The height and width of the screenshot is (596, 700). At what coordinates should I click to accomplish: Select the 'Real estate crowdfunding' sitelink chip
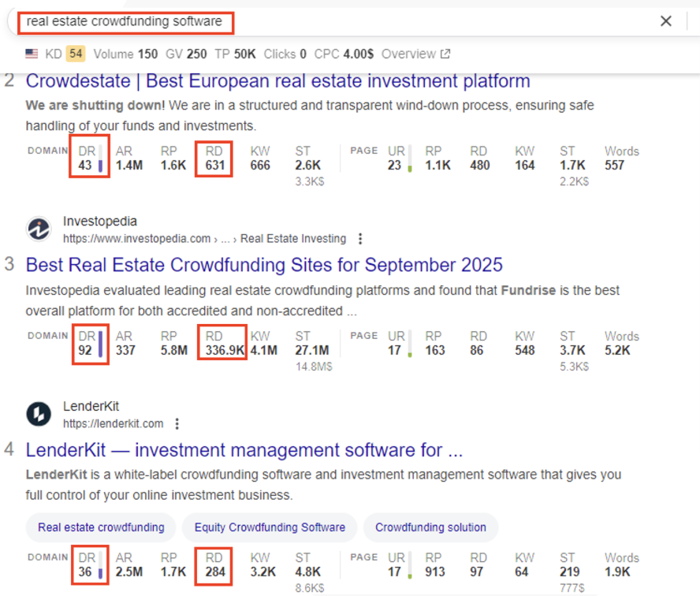(x=101, y=527)
